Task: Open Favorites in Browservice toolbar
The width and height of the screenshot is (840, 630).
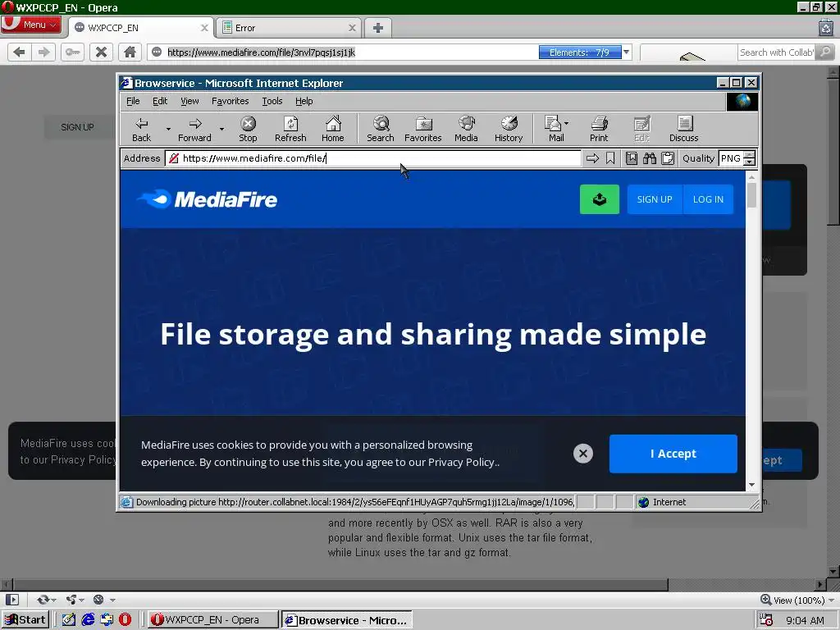Action: pos(423,130)
